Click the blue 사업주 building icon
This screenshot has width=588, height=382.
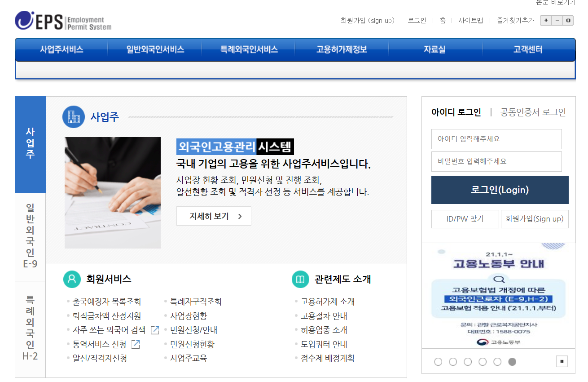[73, 116]
